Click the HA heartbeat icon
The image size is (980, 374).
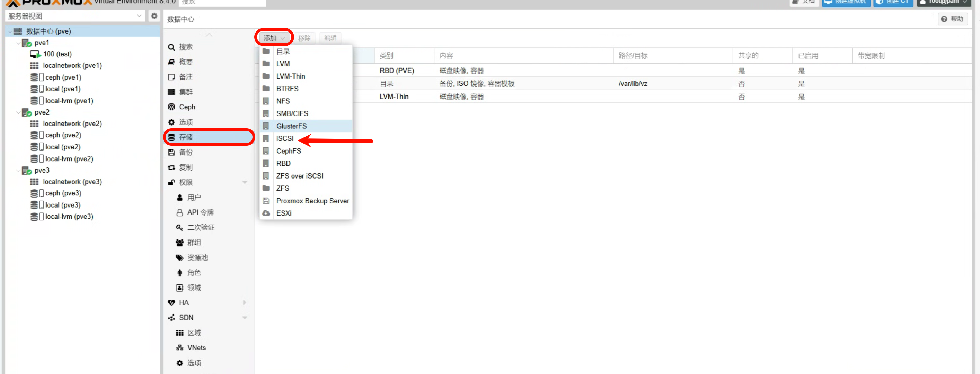[171, 302]
